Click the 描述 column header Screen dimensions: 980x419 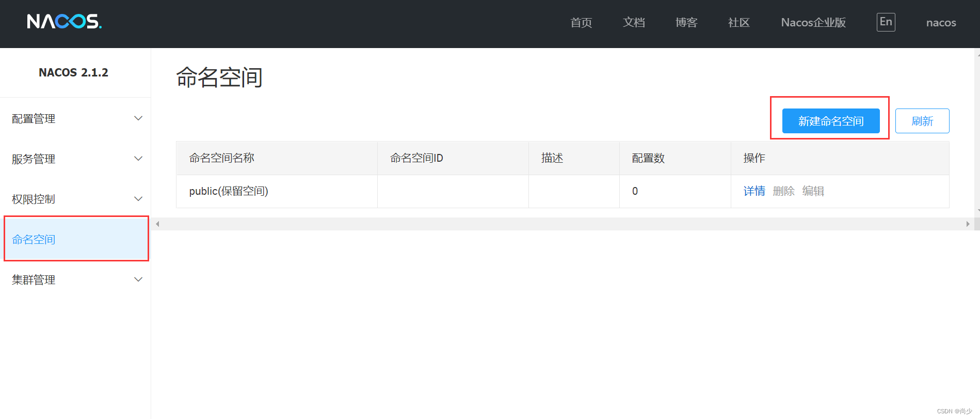(574, 158)
